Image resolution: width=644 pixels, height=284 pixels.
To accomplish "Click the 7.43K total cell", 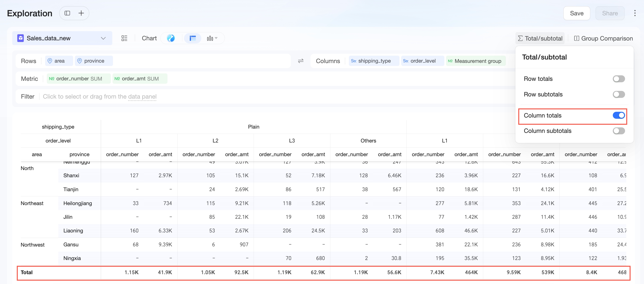I will [x=437, y=272].
